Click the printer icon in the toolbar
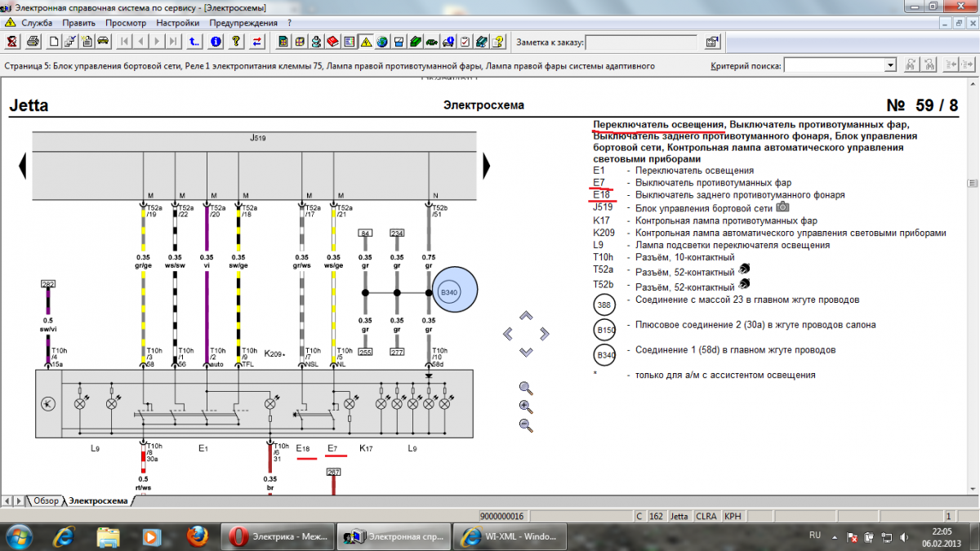 [x=33, y=42]
